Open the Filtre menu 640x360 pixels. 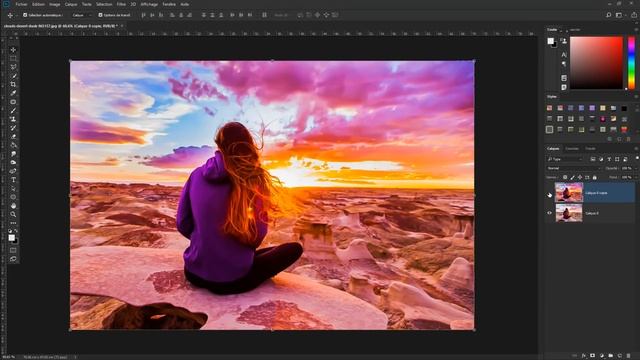tap(121, 4)
